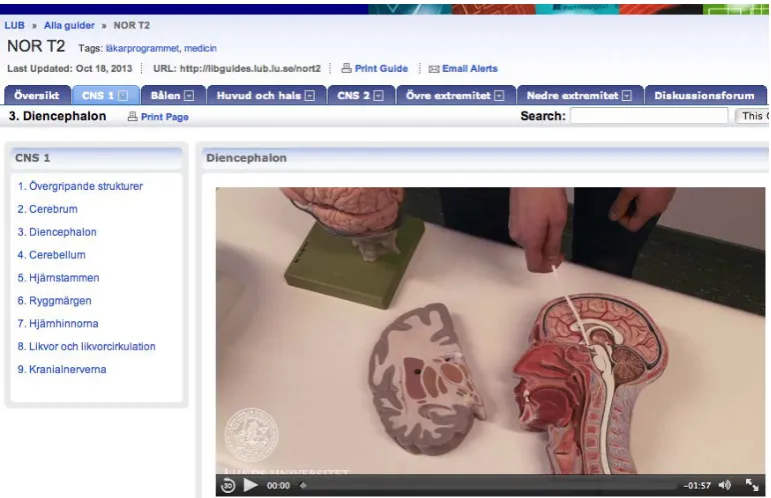Open Huvud och hals dropdown arrow

click(x=309, y=96)
